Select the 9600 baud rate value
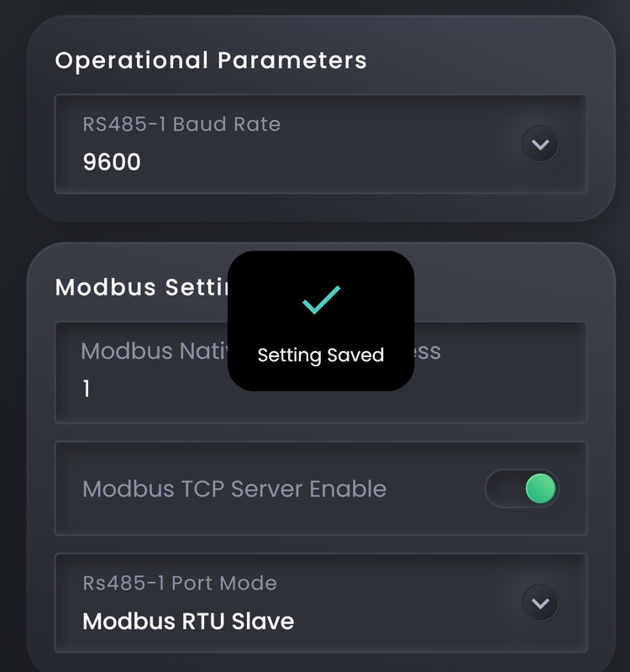630x672 pixels. pos(112,161)
